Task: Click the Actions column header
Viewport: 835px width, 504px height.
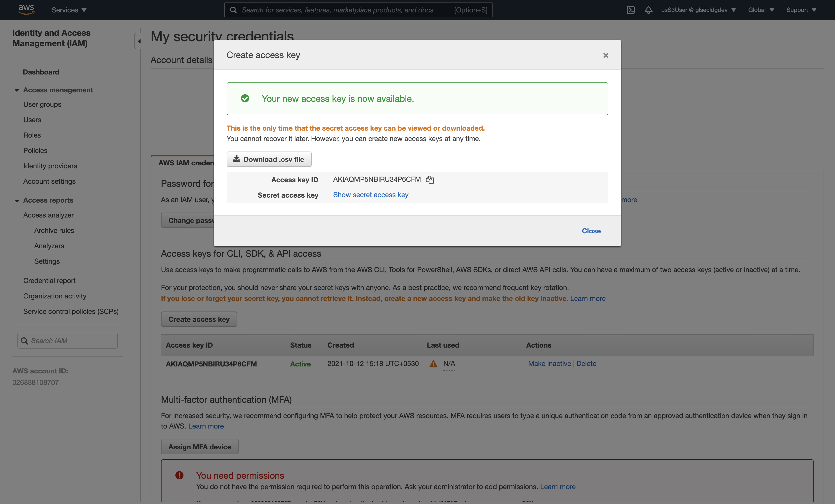Action: [x=539, y=345]
